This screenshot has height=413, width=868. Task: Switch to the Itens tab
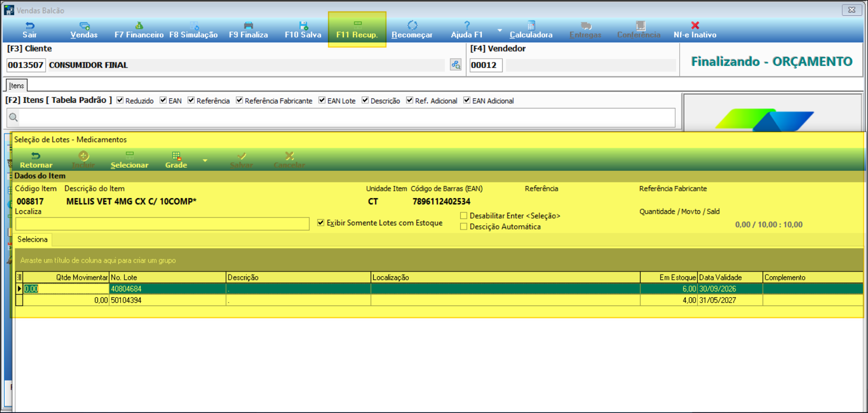[16, 85]
